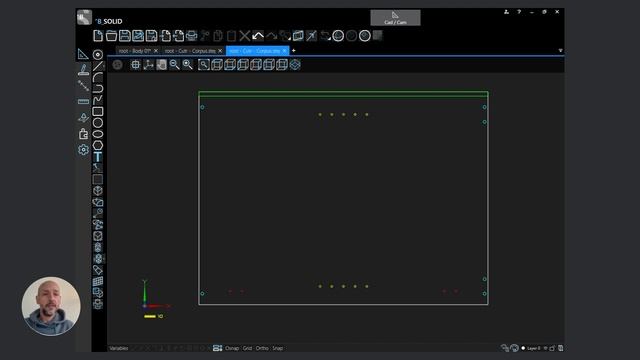Screen dimensions: 640x360
Task: Click the concentric circle point tool
Action: (x=98, y=54)
